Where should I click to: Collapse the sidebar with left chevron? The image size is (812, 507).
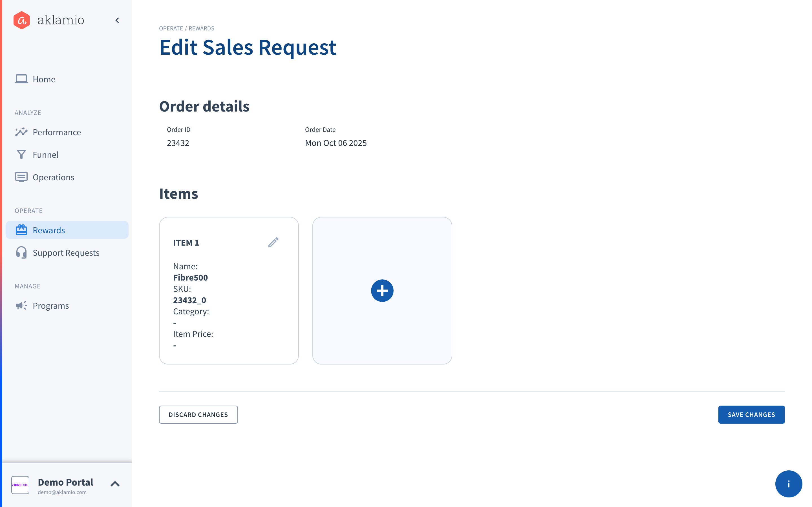coord(117,21)
